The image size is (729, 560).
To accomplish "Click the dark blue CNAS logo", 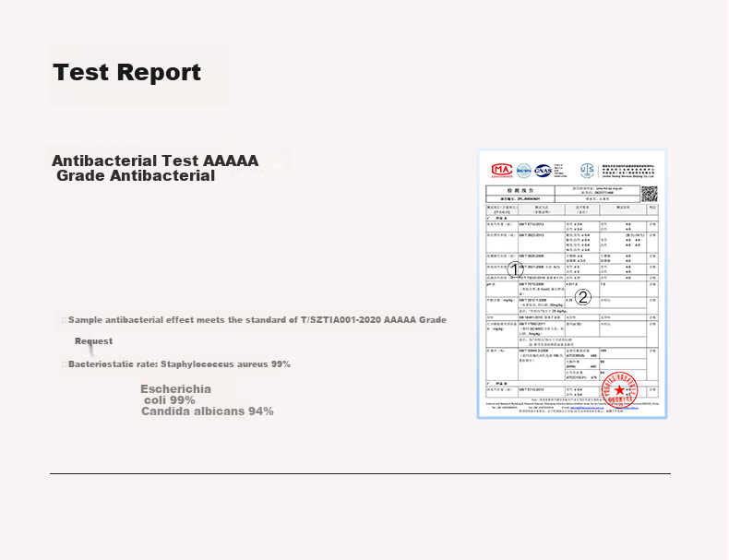I will (543, 171).
